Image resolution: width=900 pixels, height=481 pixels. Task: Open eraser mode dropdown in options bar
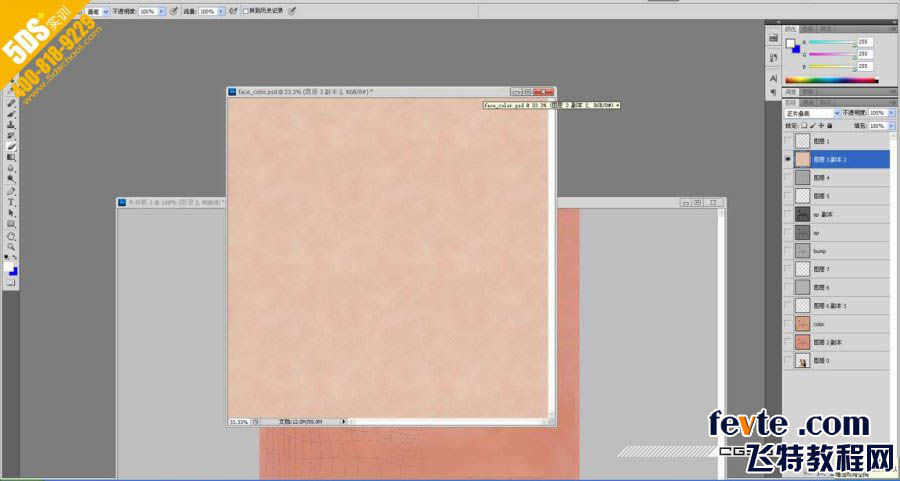coord(106,11)
